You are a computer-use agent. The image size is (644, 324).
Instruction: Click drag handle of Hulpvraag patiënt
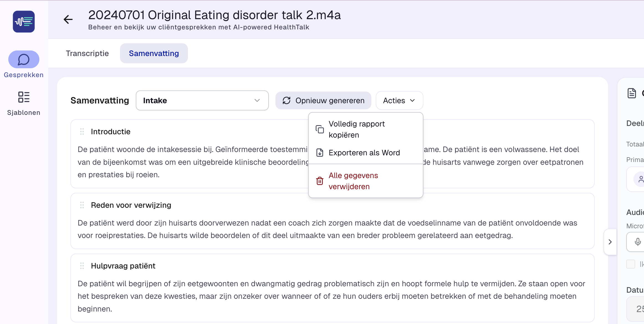point(82,266)
